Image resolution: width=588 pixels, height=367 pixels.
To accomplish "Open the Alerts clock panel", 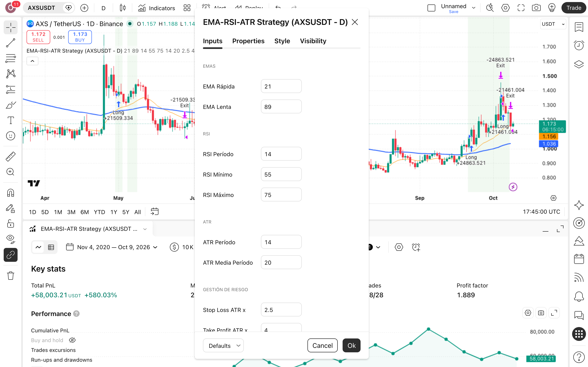I will [579, 45].
